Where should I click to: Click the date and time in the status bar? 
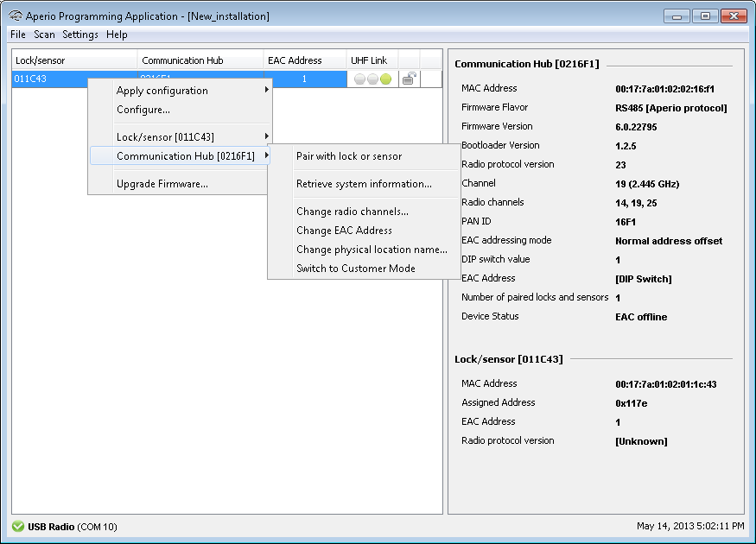690,526
